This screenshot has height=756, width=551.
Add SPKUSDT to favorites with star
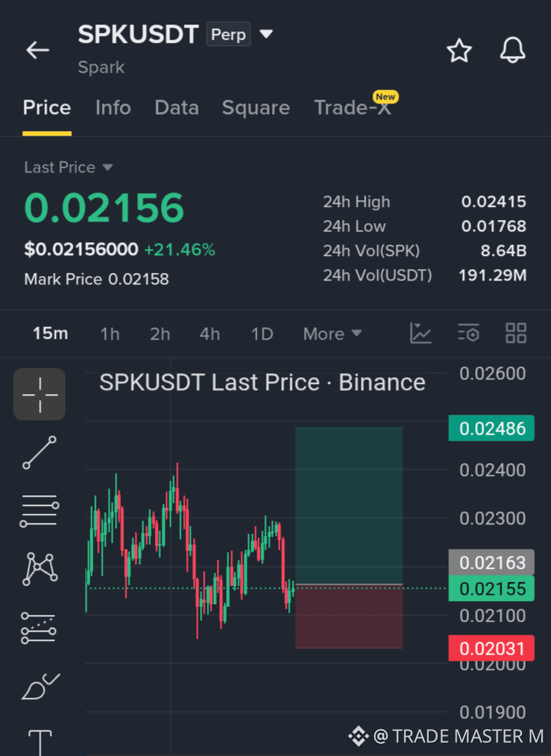point(459,51)
